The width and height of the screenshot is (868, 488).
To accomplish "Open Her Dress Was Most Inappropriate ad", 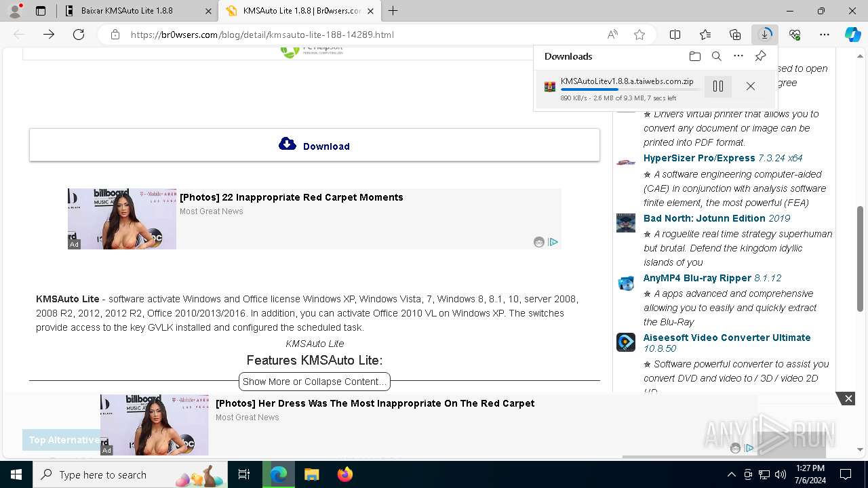I will point(375,403).
